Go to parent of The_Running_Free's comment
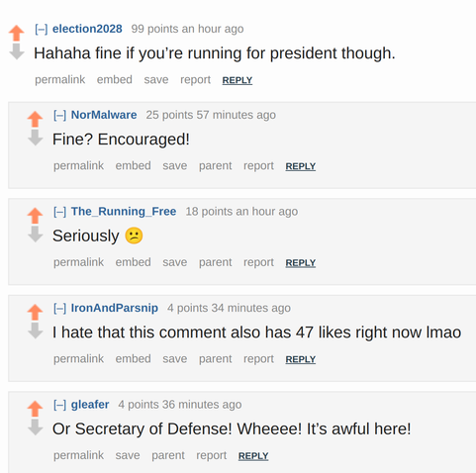 (216, 262)
